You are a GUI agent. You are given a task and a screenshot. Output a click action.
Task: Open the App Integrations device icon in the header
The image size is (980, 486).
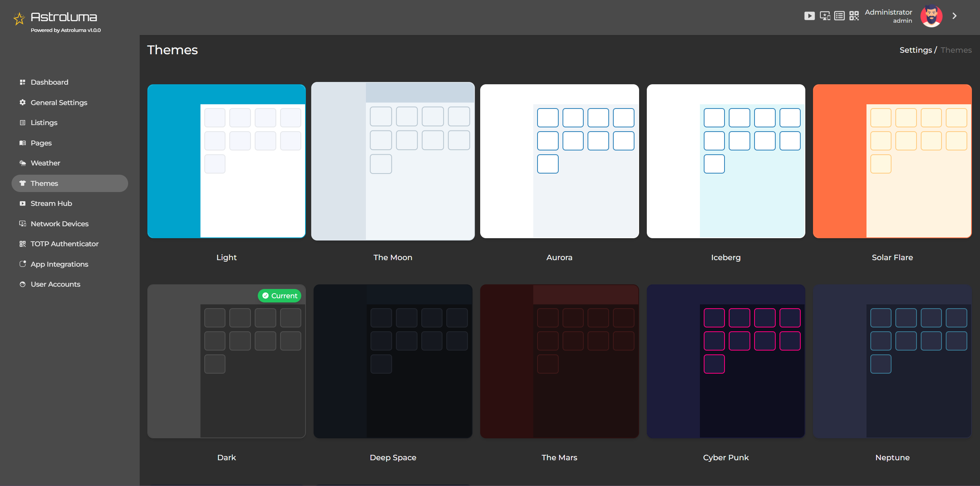(x=825, y=15)
